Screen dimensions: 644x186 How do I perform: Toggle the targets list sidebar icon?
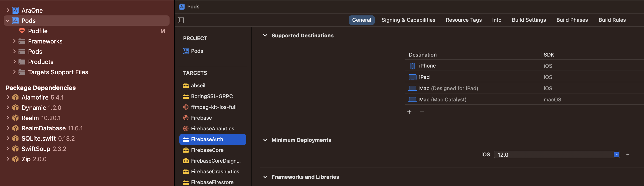(x=181, y=20)
